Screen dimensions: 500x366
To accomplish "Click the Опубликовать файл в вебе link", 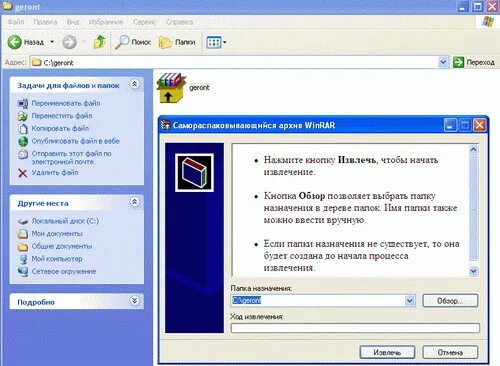I will [x=75, y=141].
